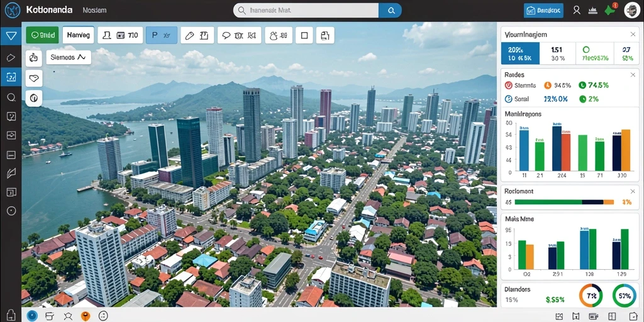Click the crown icon in top header
Image resolution: width=644 pixels, height=322 pixels.
point(592,11)
